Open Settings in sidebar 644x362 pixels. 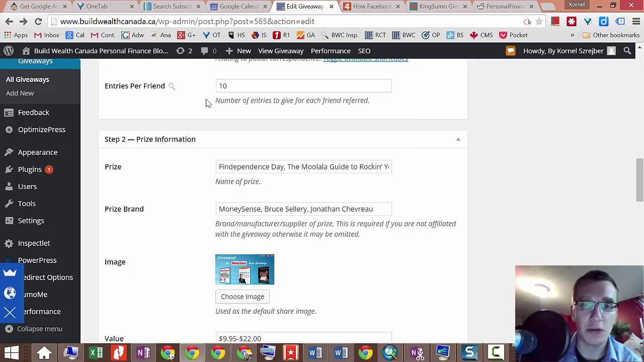coord(31,221)
